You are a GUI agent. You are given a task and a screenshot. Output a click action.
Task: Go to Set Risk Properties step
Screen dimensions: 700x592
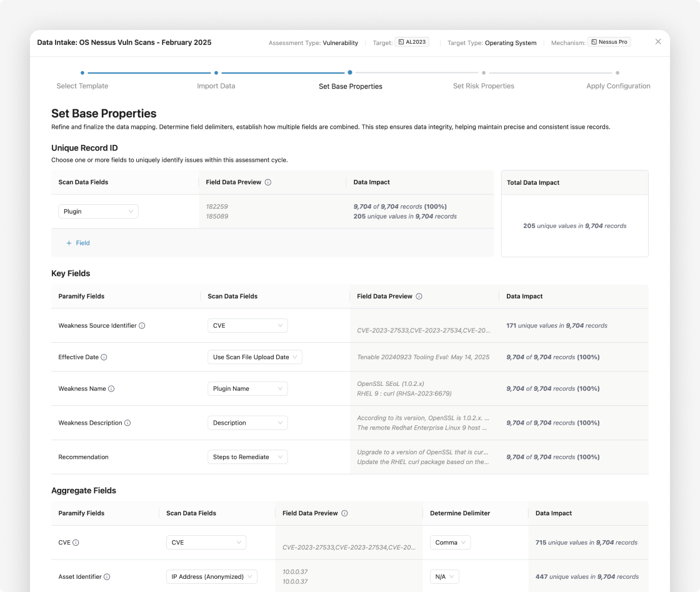484,86
